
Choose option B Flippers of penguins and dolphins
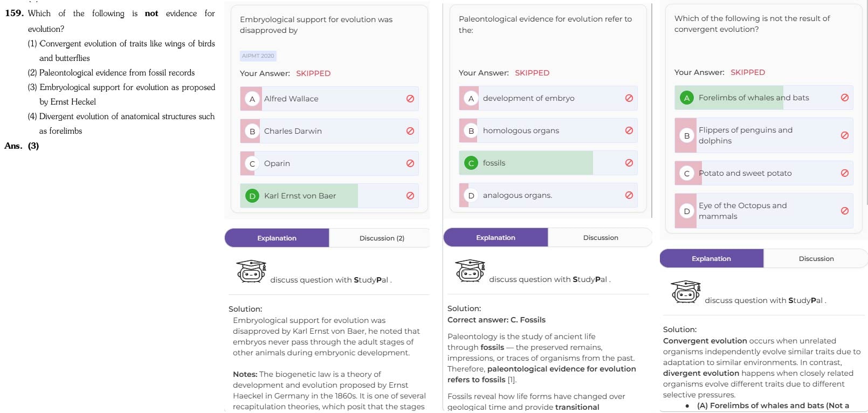point(764,135)
